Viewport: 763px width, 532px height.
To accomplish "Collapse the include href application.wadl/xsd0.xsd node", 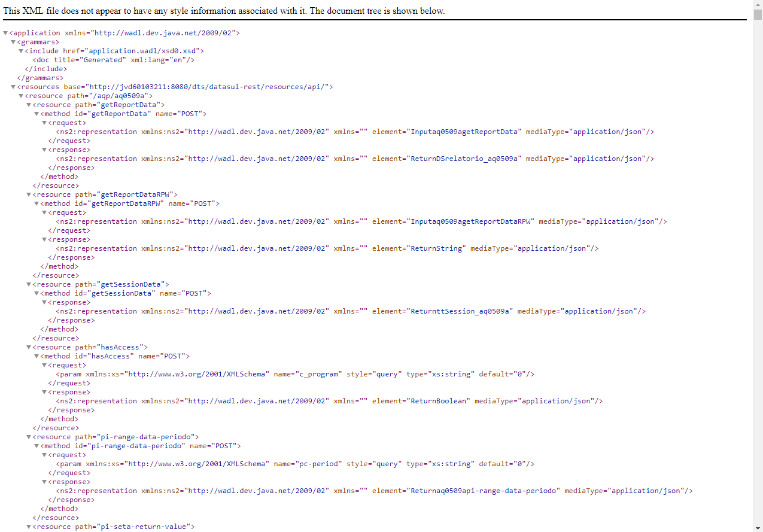I will (21, 51).
